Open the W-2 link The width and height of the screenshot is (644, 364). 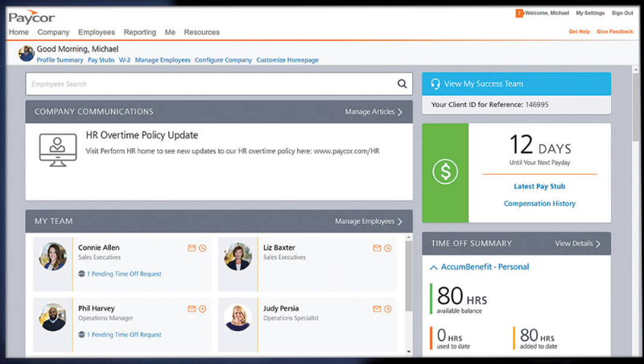click(125, 60)
